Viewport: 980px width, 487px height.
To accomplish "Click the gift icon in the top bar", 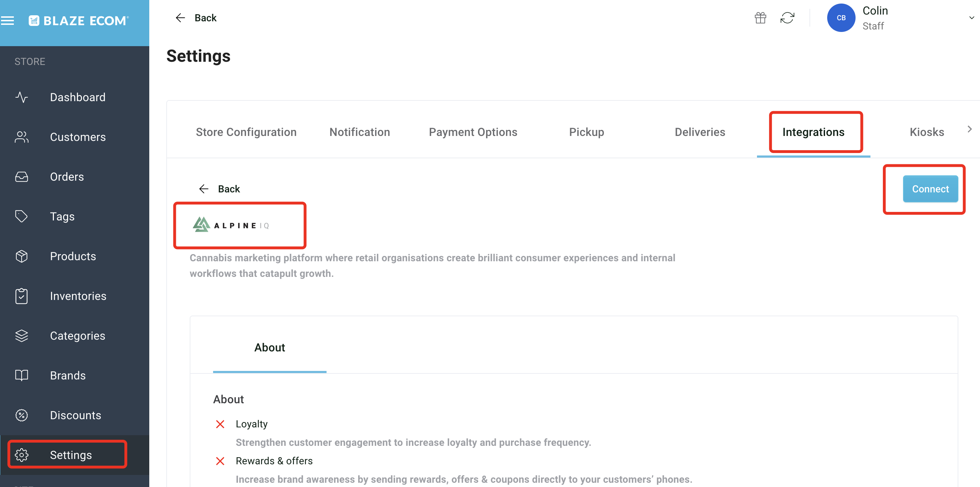I will click(x=761, y=17).
